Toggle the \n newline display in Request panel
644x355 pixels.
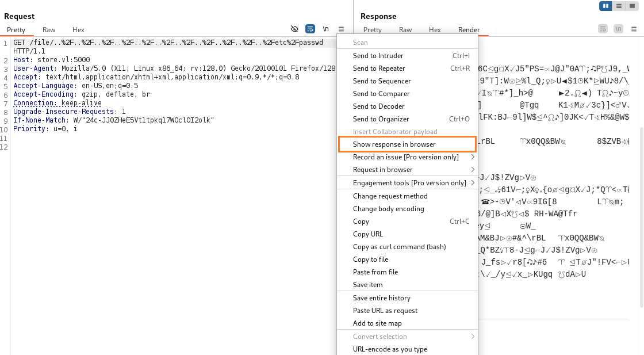point(325,29)
